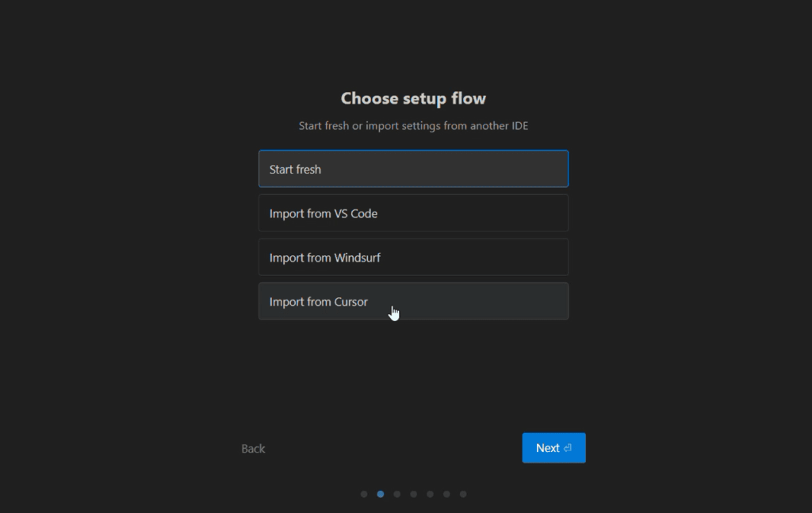Click the word Windsurf in the list

(x=358, y=258)
